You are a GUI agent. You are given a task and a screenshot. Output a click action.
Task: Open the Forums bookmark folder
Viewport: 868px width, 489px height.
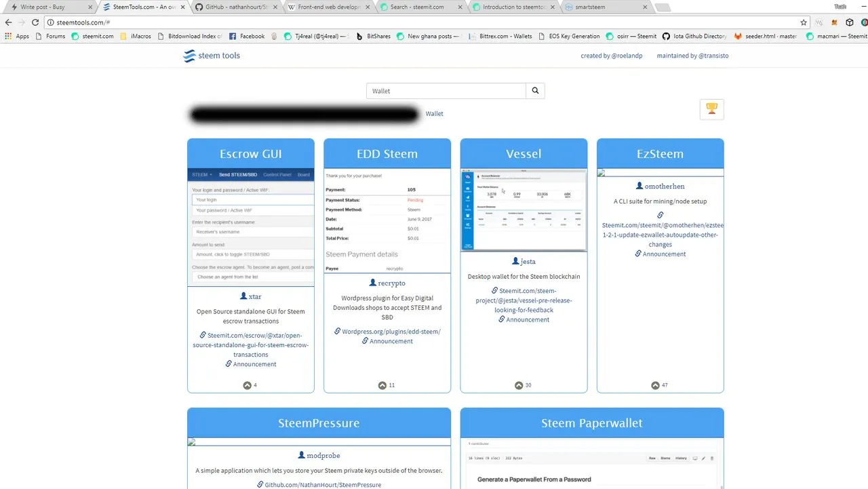[51, 36]
